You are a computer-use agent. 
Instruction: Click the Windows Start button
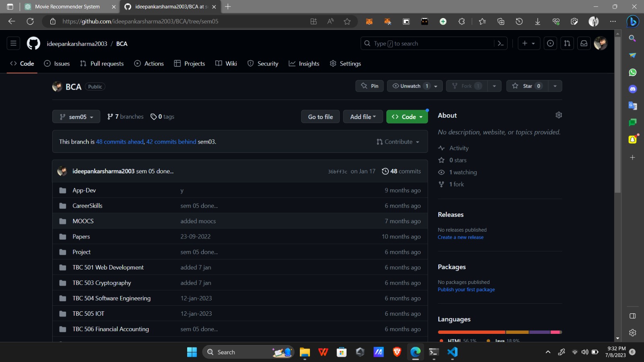click(192, 352)
